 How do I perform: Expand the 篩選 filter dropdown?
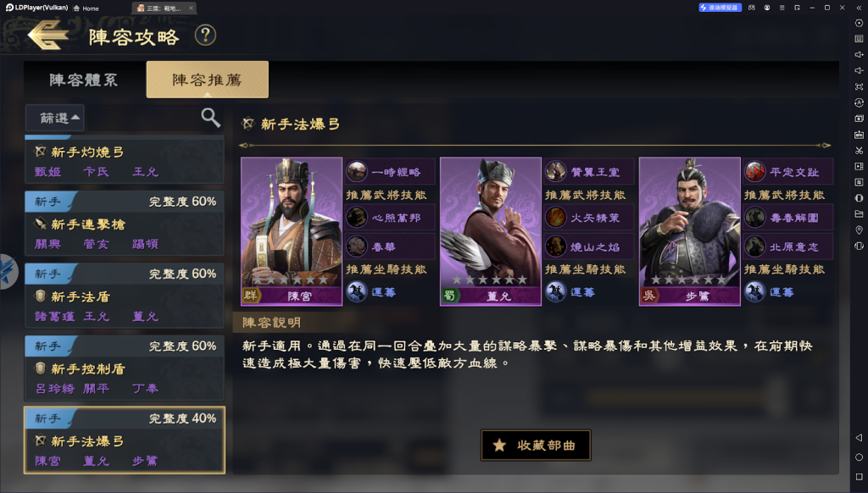55,118
